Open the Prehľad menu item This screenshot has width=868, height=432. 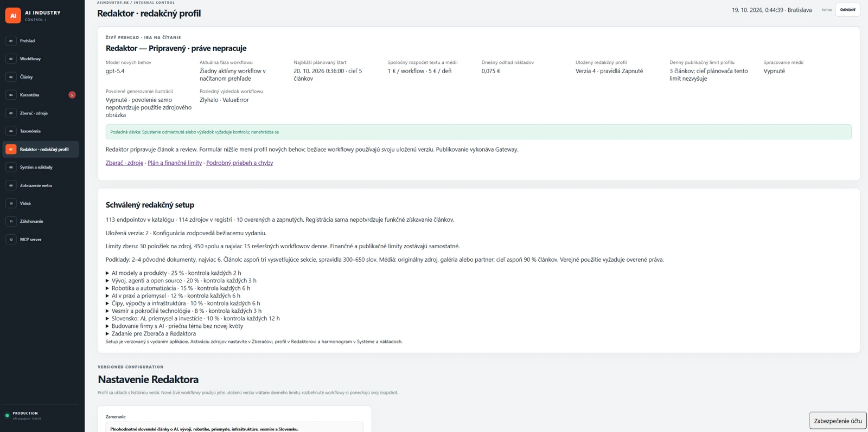(41, 41)
